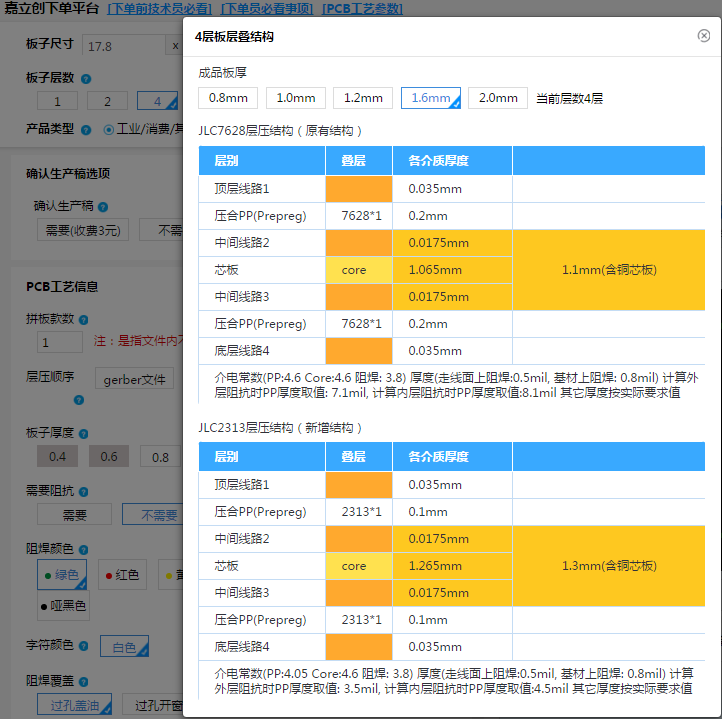Image resolution: width=722 pixels, height=719 pixels.
Task: Choose 2.0mm finished board thickness
Action: coord(498,98)
